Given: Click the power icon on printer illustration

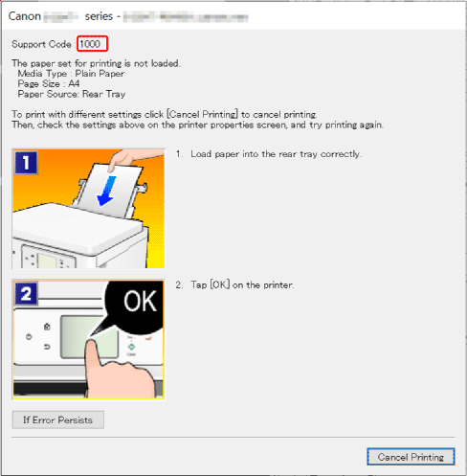Looking at the screenshot, I should 29,336.
